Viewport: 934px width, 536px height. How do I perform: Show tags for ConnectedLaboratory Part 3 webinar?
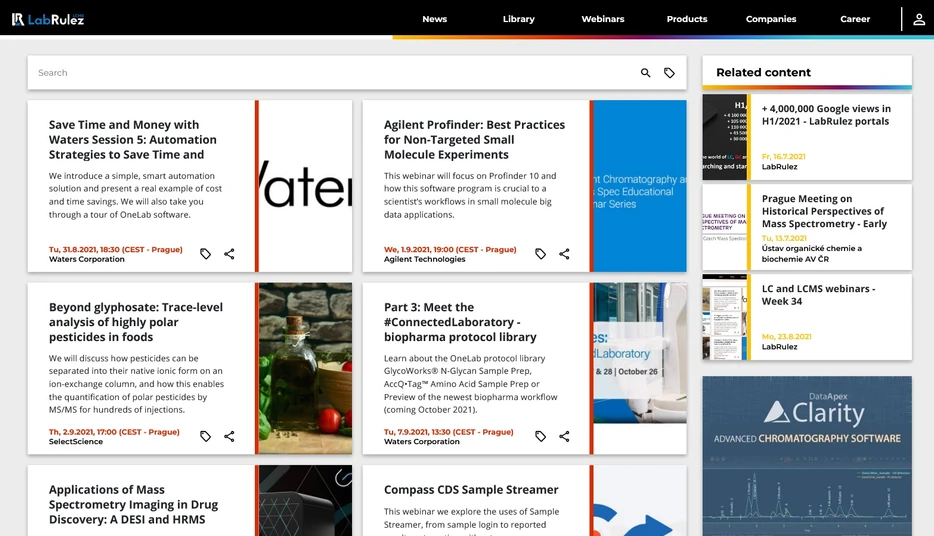[540, 436]
